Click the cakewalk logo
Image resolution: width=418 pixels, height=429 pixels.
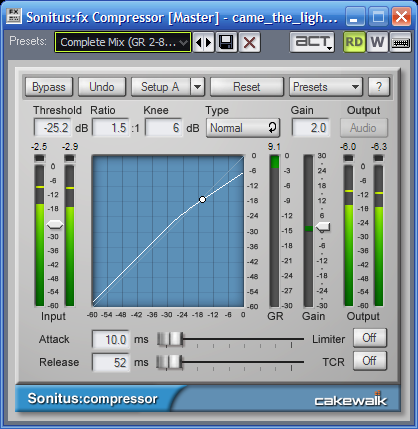click(x=351, y=399)
